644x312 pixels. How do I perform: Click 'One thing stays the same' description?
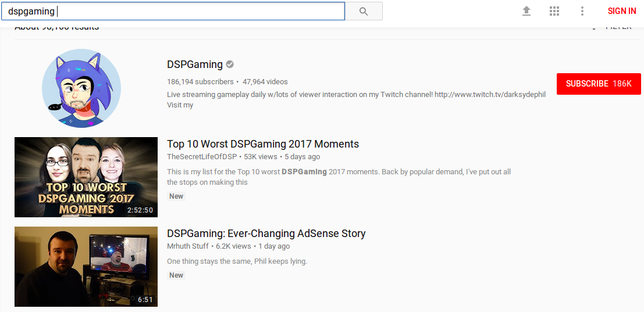[237, 261]
